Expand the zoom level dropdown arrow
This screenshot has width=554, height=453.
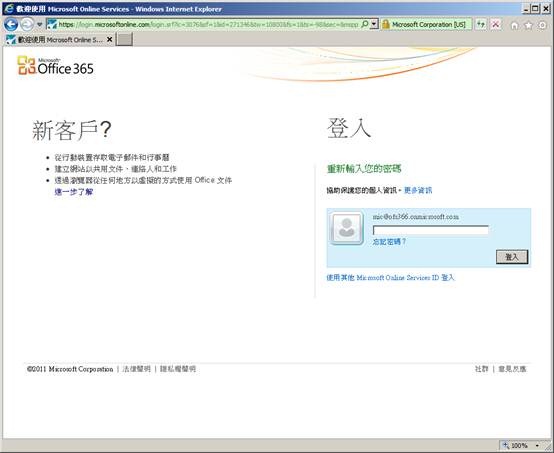click(x=537, y=446)
